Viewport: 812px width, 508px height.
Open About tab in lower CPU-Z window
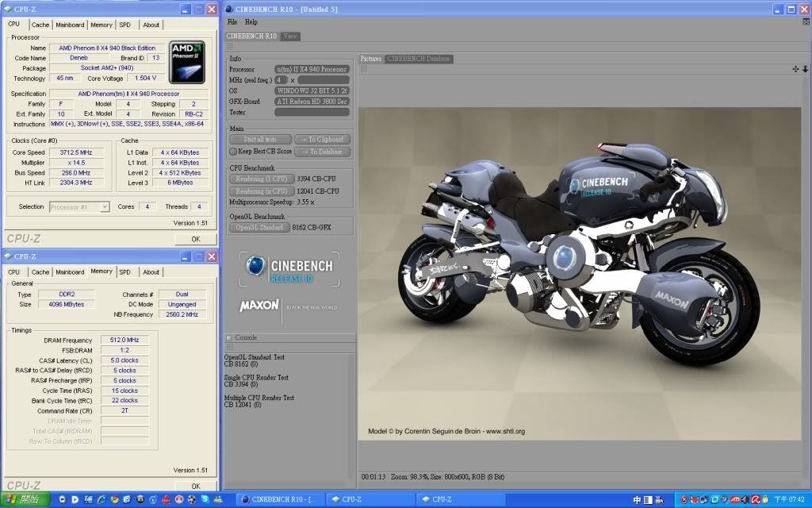point(151,272)
